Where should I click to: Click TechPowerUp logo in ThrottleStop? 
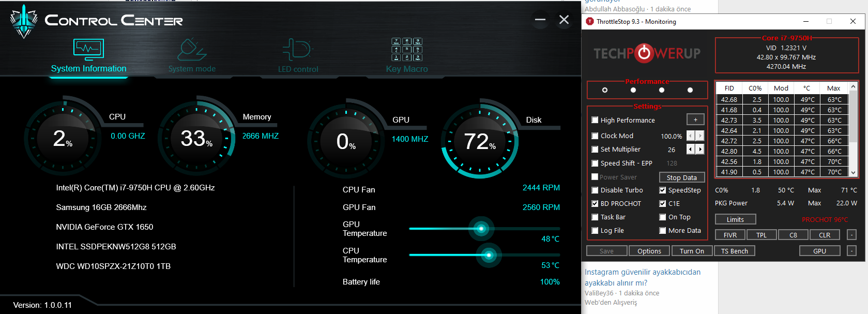647,53
